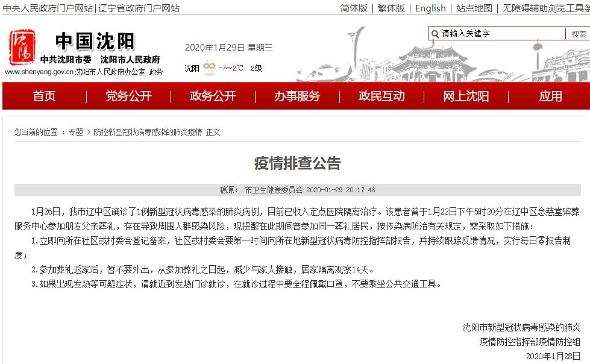Go to 办事服务 in navigation bar
The width and height of the screenshot is (590, 364).
pyautogui.click(x=297, y=96)
